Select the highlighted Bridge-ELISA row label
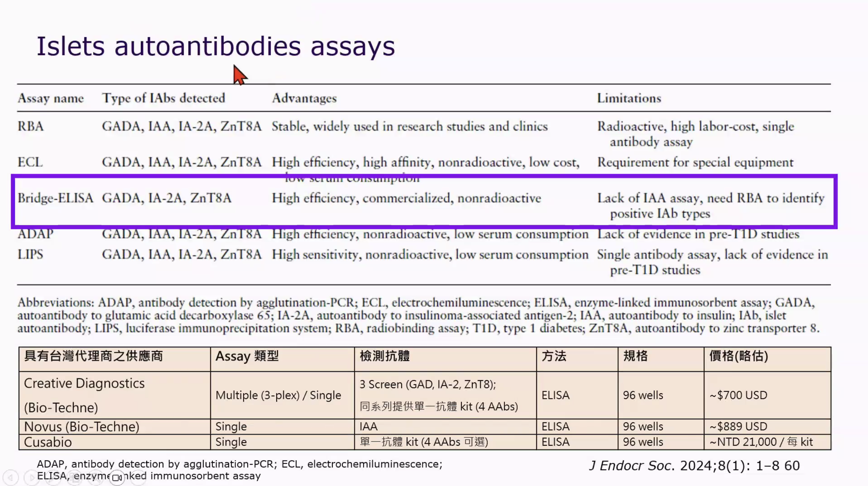Image resolution: width=868 pixels, height=486 pixels. [55, 198]
